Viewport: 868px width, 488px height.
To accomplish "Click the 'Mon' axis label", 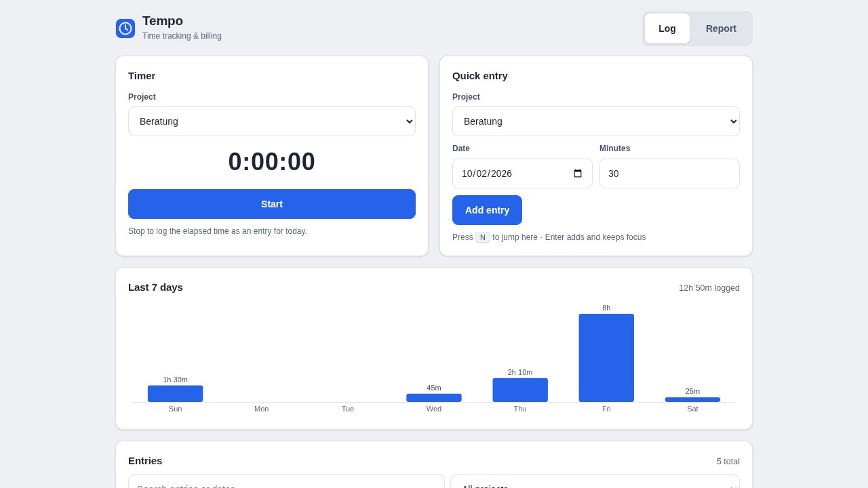I will 262,409.
